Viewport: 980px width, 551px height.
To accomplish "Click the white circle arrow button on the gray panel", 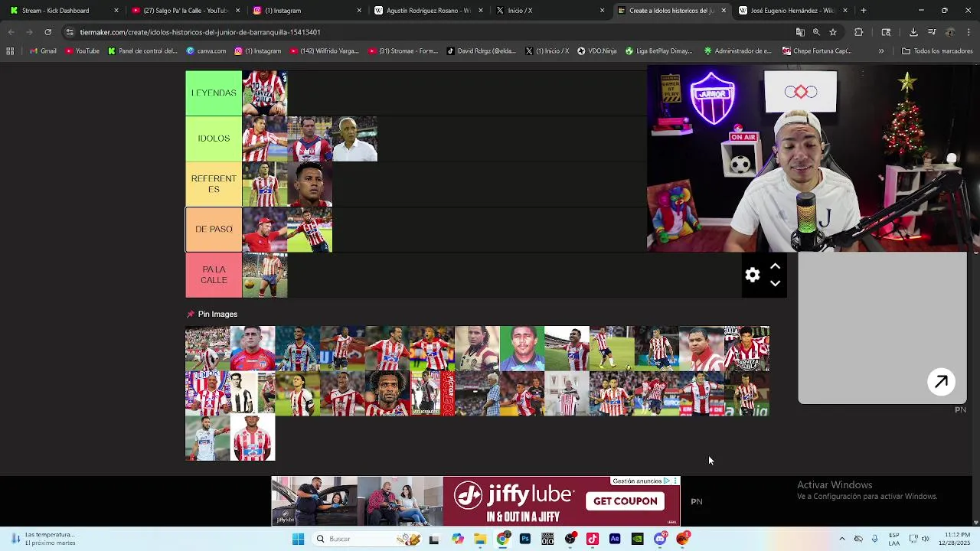I will tap(941, 382).
